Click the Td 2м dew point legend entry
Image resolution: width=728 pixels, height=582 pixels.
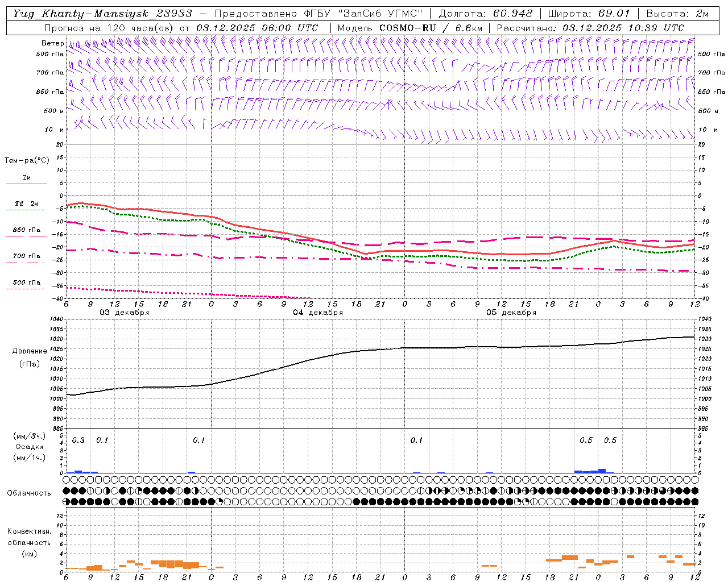(27, 203)
